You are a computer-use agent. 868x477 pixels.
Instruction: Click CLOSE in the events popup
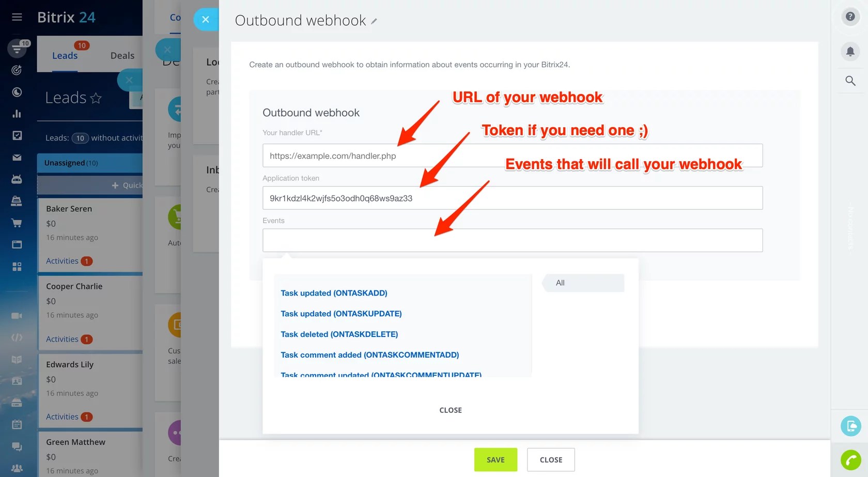pos(450,410)
